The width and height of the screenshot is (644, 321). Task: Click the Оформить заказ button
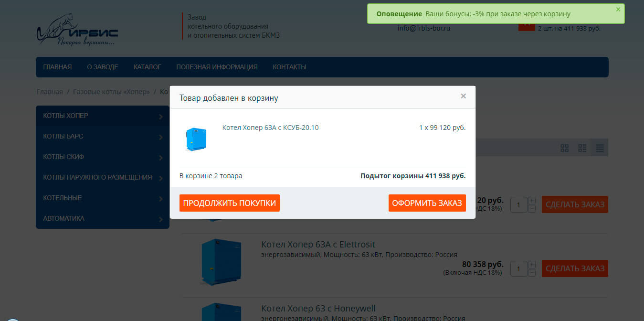tap(427, 203)
